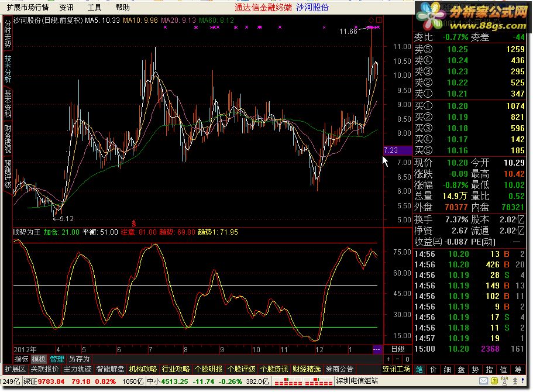This screenshot has width=533, height=392.
Task: Click the MA5: 10.33 indicator label
Action: 102,20
